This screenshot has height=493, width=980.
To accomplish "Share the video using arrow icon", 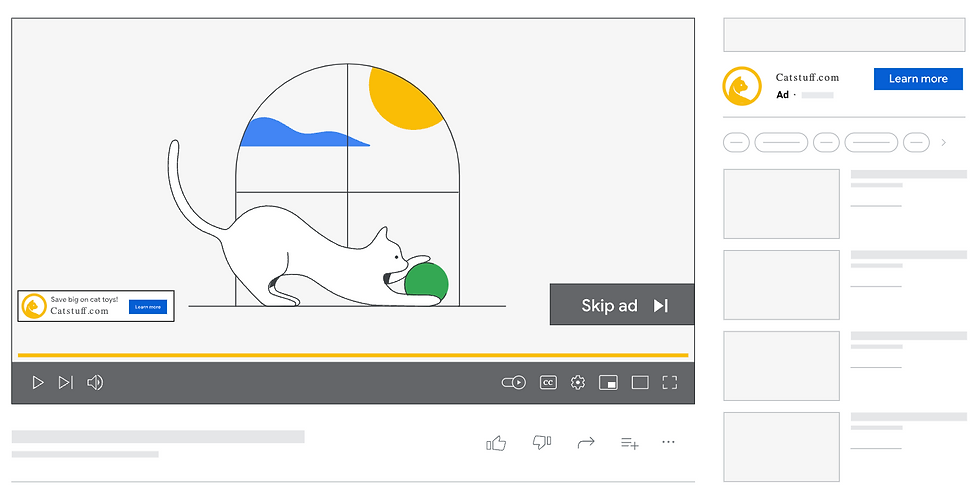I will point(586,443).
